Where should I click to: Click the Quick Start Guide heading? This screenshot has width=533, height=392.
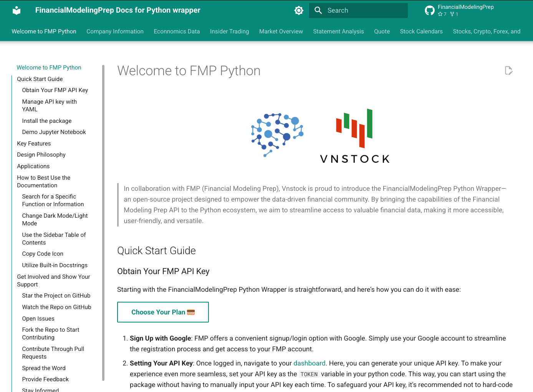click(x=156, y=251)
